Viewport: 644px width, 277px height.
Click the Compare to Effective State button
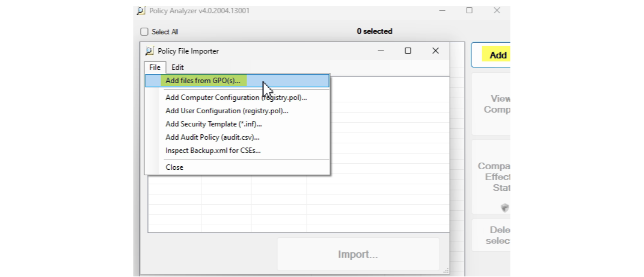491,177
